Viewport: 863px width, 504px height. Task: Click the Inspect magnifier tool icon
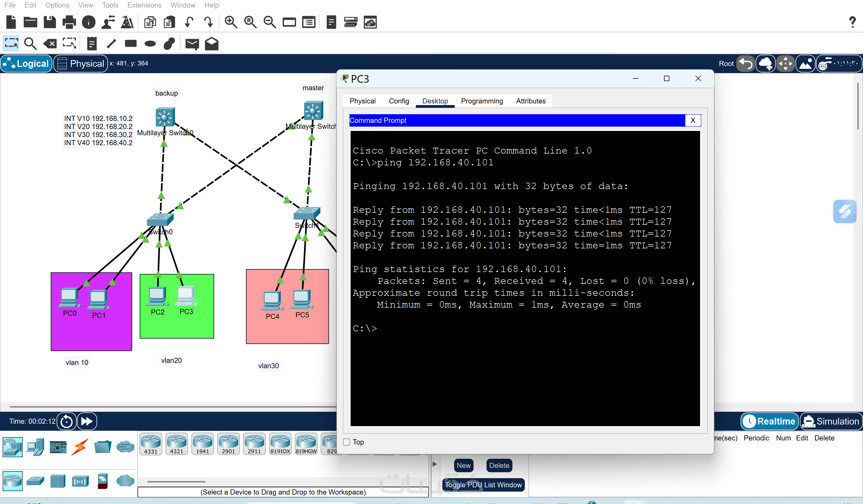coord(30,44)
